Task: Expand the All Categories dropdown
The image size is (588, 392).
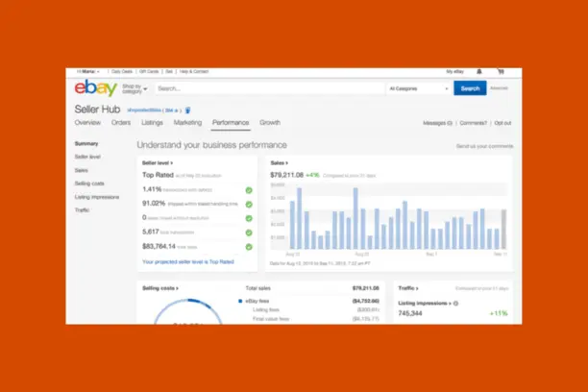Action: pyautogui.click(x=419, y=88)
